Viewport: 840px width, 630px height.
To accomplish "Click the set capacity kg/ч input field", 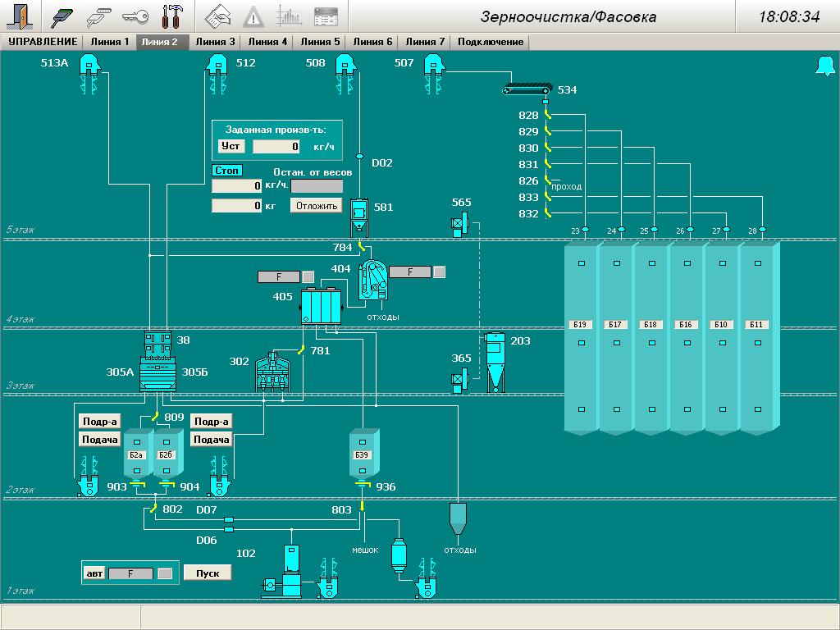I will [x=277, y=147].
